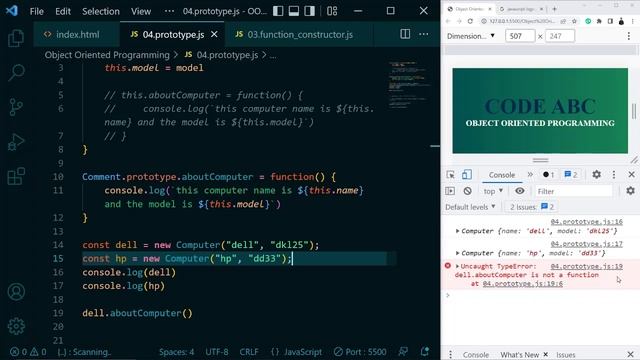Open the 1 error counter badge
Screen dimensions: 640x360
[x=548, y=175]
